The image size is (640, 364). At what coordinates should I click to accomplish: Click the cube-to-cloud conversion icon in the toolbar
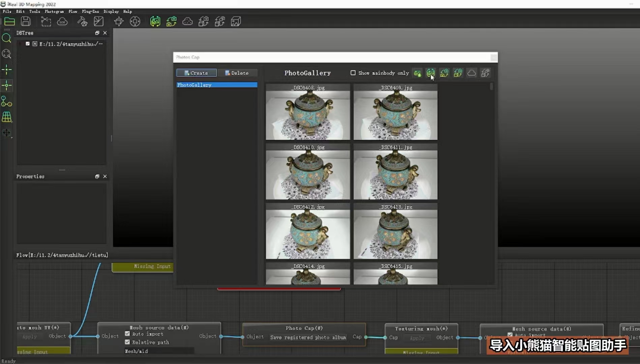[x=220, y=22]
